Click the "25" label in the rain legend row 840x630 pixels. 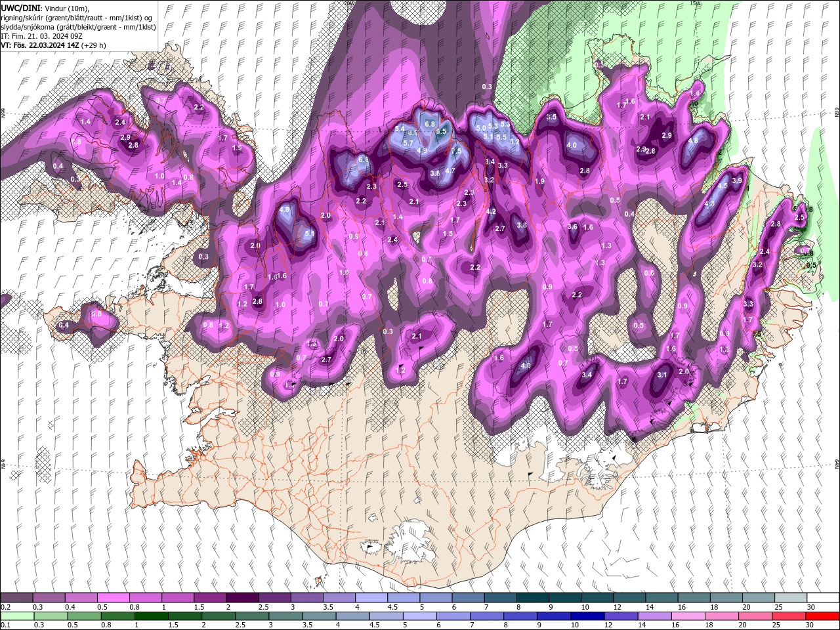tap(777, 625)
